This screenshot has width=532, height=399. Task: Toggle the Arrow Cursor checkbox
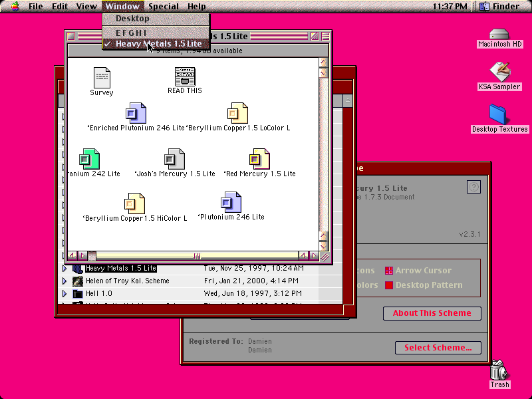(x=389, y=271)
